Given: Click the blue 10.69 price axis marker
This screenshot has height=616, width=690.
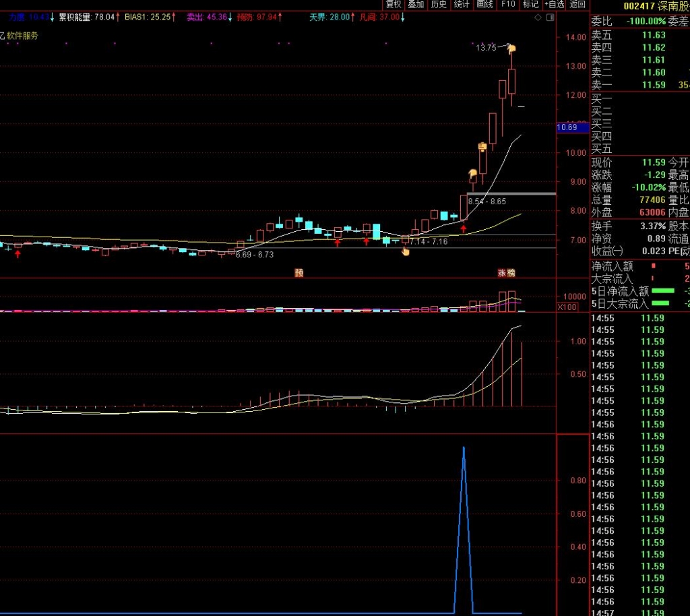Looking at the screenshot, I should 567,127.
